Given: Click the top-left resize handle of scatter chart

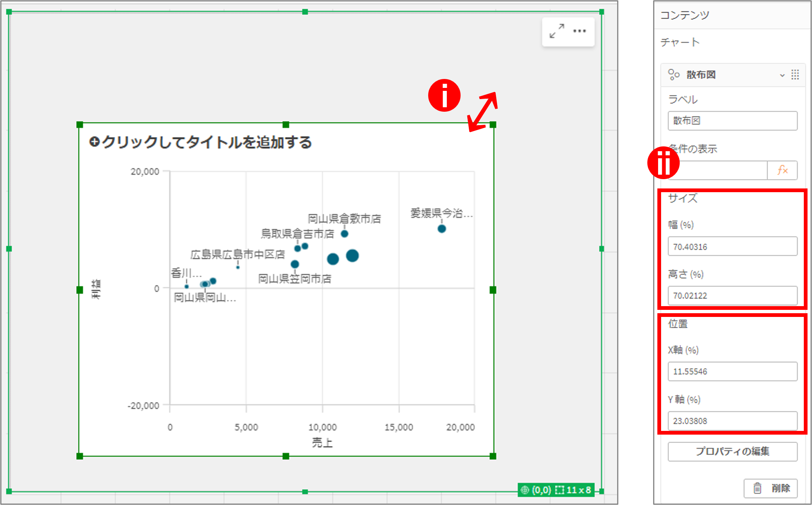Looking at the screenshot, I should 79,125.
